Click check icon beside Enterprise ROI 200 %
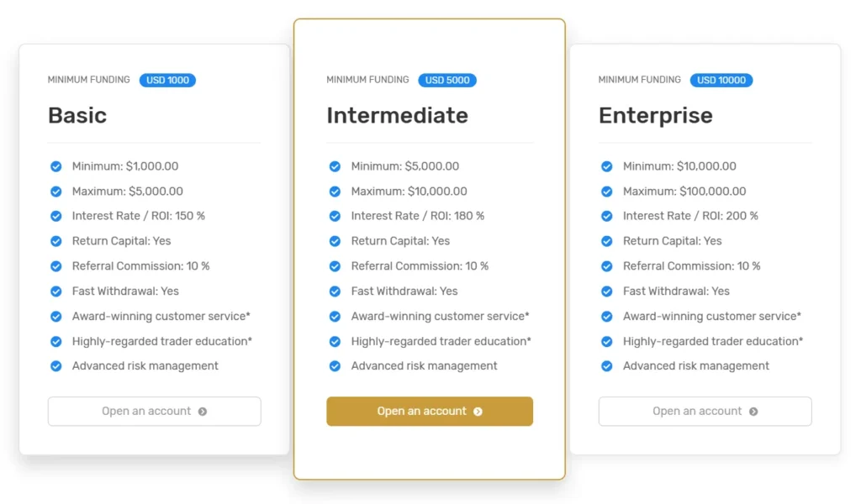This screenshot has height=504, width=861. pos(606,216)
